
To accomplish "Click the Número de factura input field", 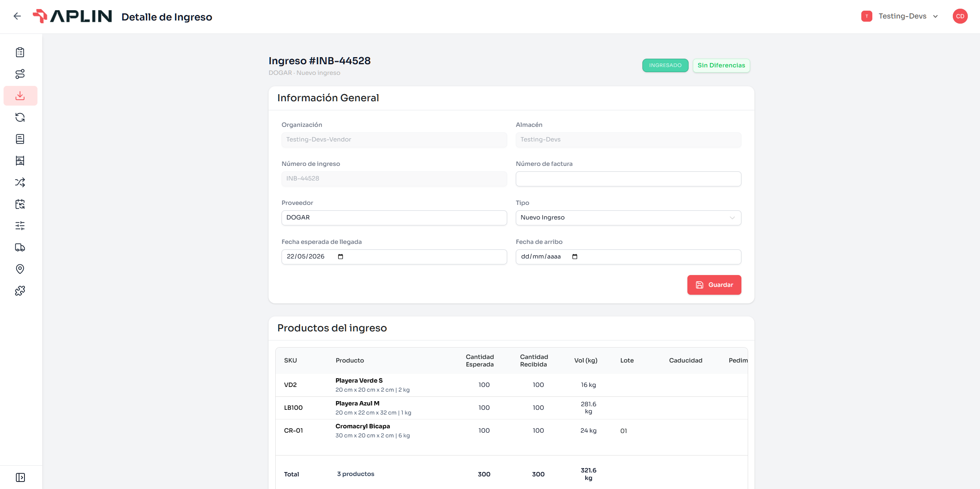I will click(628, 179).
